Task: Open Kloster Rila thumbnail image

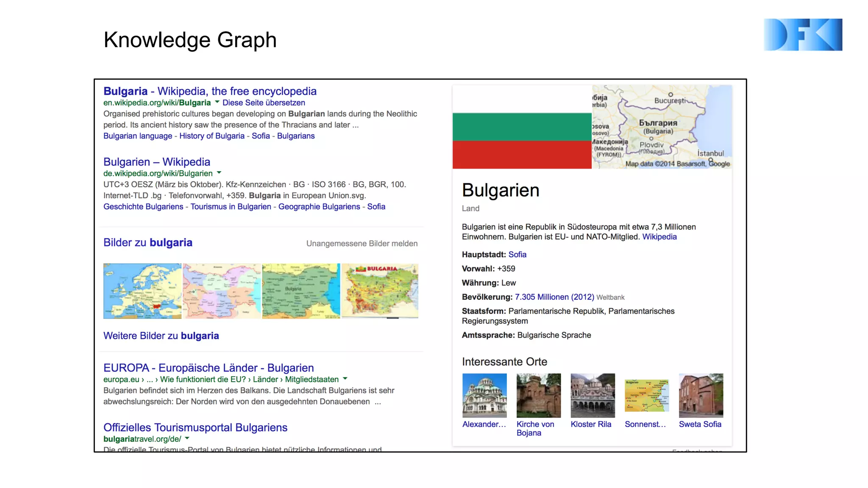Action: pyautogui.click(x=593, y=395)
